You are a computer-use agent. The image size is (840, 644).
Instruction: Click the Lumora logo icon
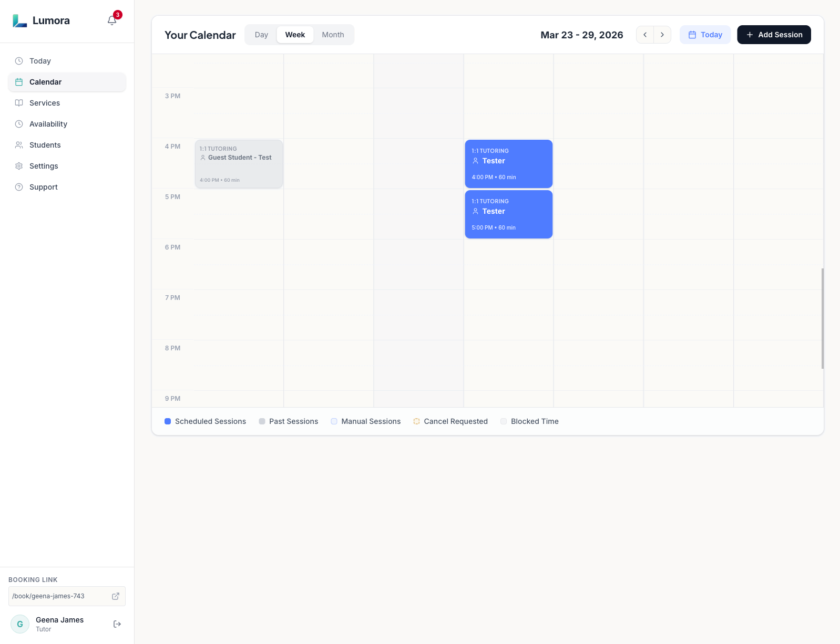click(x=19, y=20)
